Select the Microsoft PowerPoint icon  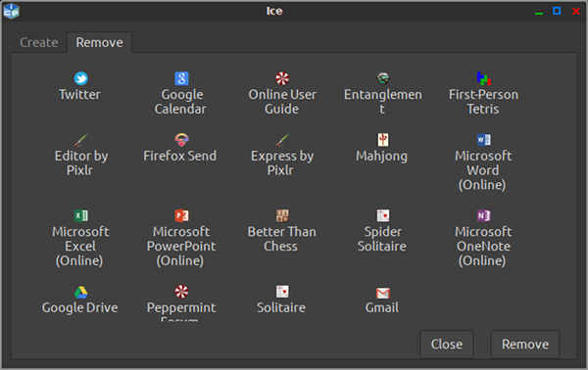click(181, 215)
